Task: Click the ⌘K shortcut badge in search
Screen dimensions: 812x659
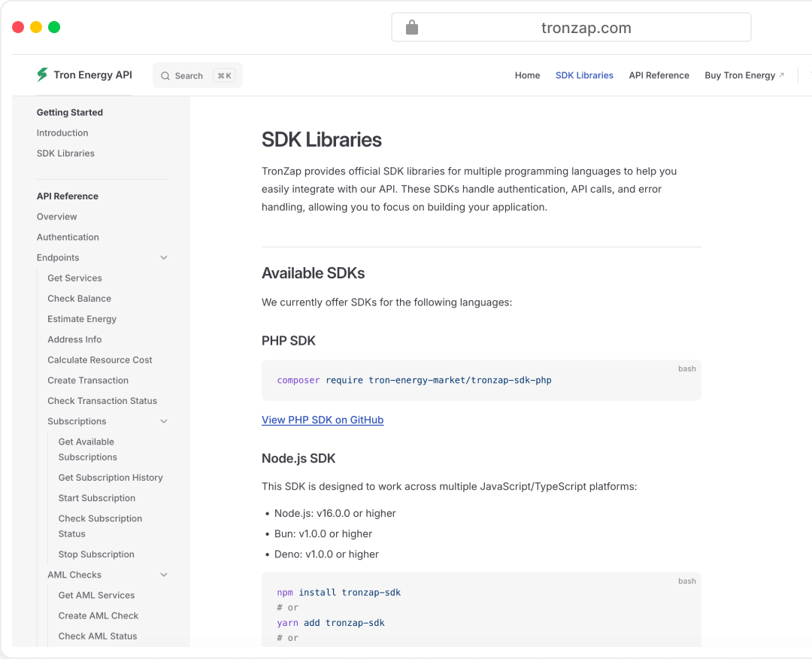Action: pos(224,76)
